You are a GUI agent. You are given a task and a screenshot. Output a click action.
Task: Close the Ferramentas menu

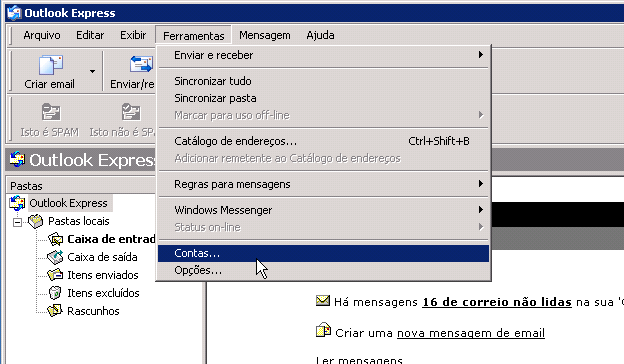(x=193, y=36)
